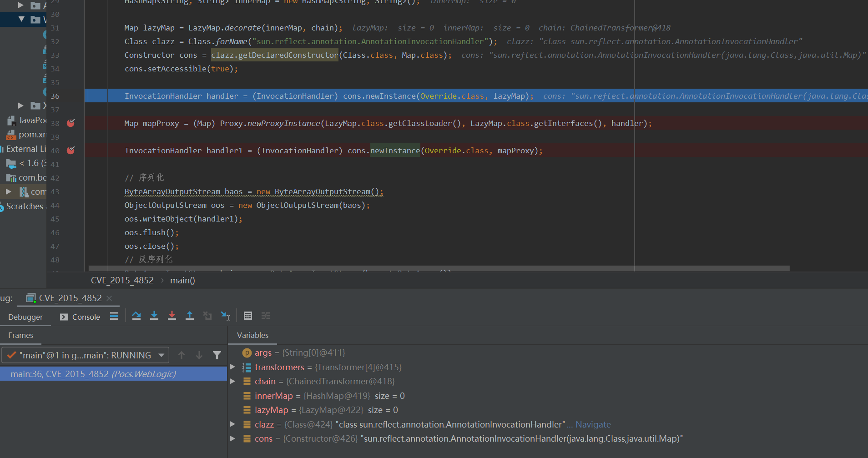This screenshot has height=458, width=868.
Task: Click the Show Execution Point icon
Action: 114,316
